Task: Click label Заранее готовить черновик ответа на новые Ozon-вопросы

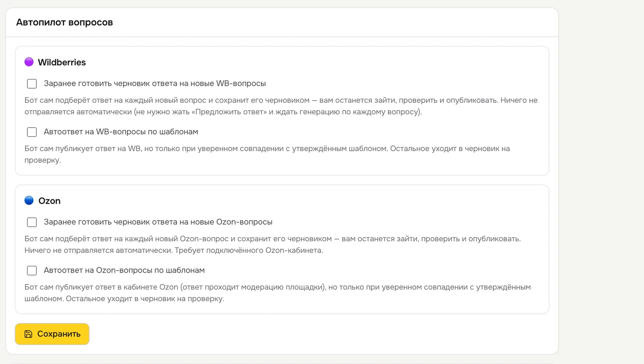Action: coord(158,222)
